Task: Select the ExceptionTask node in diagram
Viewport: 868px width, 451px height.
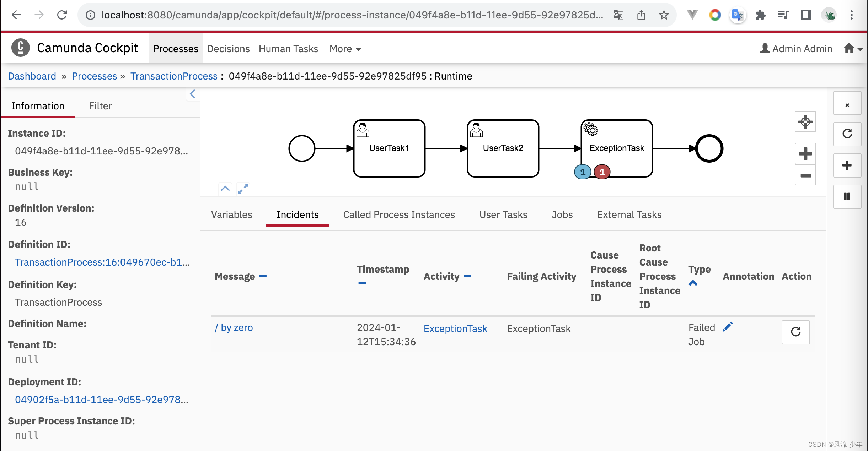Action: [x=617, y=148]
